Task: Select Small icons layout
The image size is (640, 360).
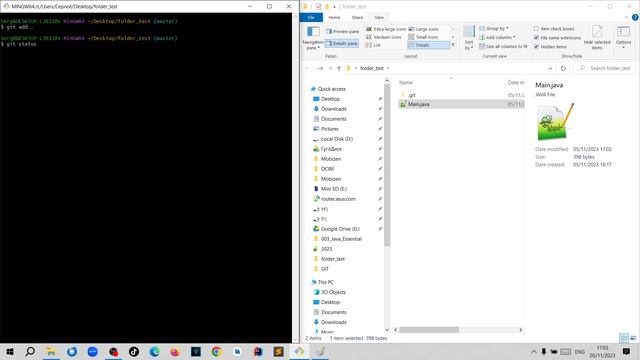Action: pyautogui.click(x=423, y=37)
